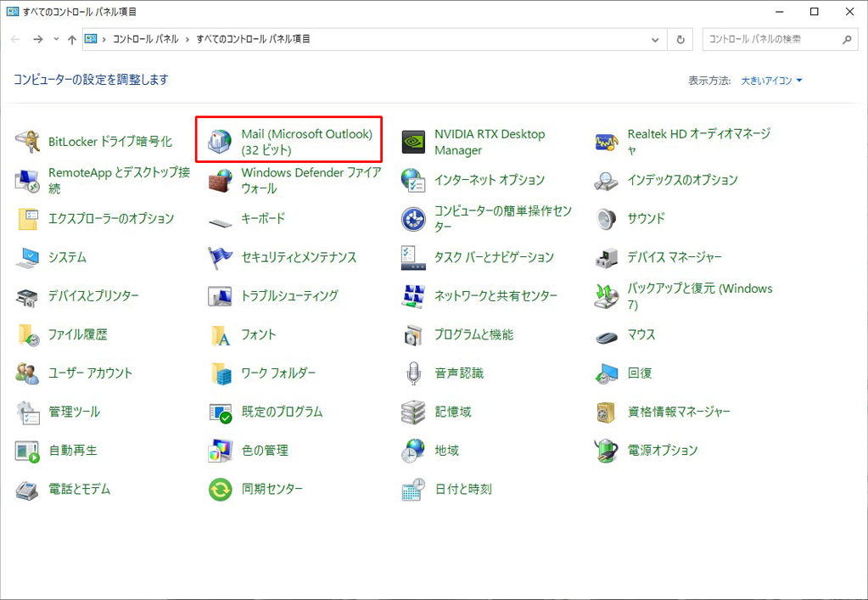Go up one level arrow

72,39
